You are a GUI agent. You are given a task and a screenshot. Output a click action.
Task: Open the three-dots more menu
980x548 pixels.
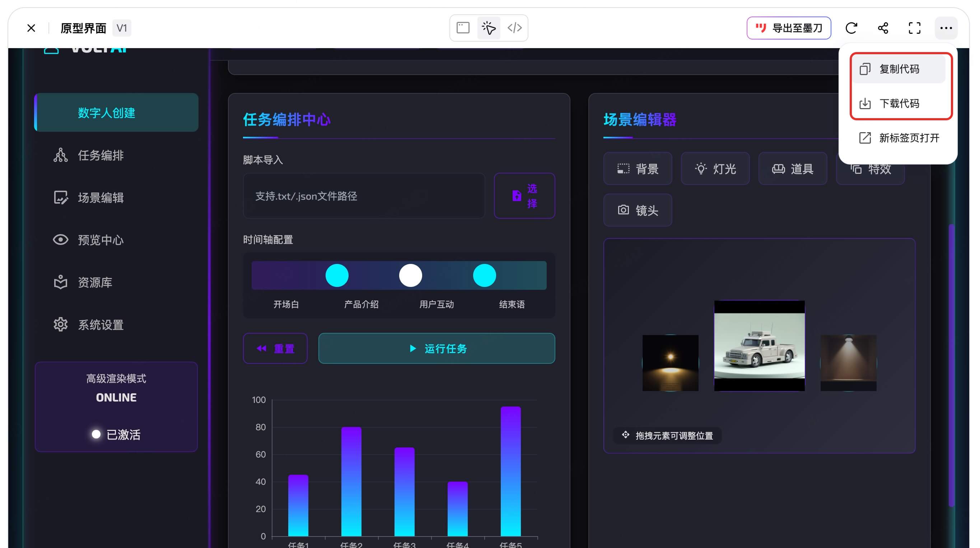click(x=946, y=28)
